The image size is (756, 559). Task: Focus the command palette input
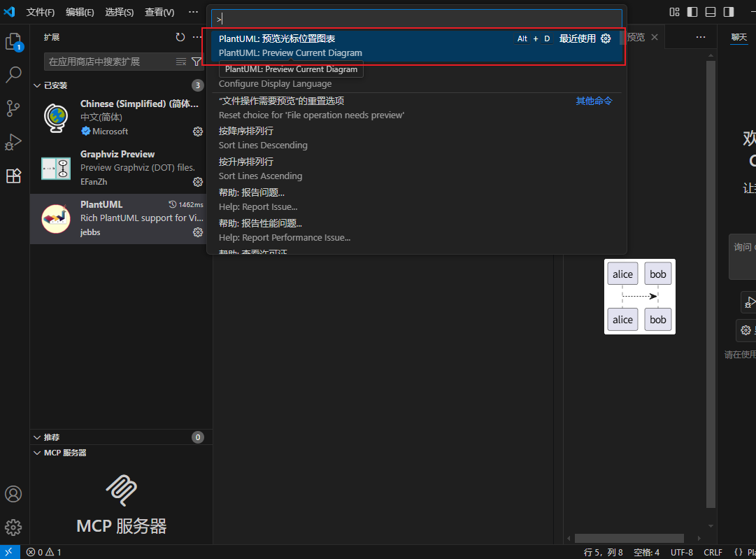click(417, 19)
